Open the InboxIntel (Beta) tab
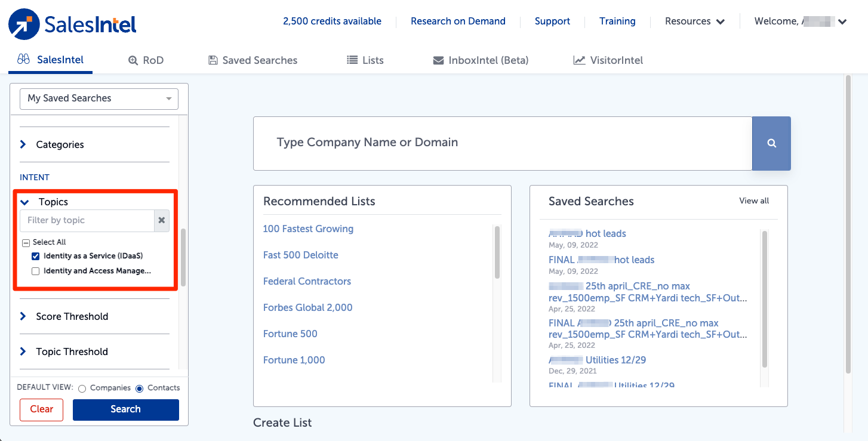 pyautogui.click(x=481, y=60)
